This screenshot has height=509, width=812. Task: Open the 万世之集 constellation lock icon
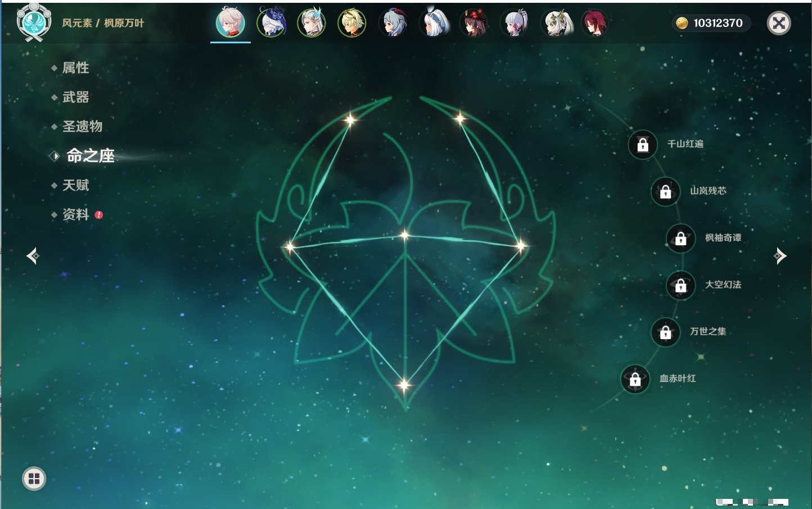[666, 332]
